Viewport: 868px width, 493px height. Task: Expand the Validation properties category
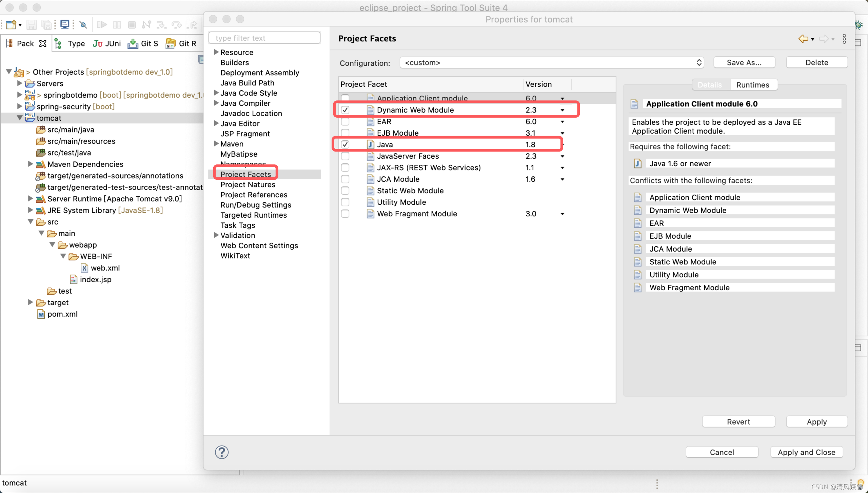pos(216,235)
